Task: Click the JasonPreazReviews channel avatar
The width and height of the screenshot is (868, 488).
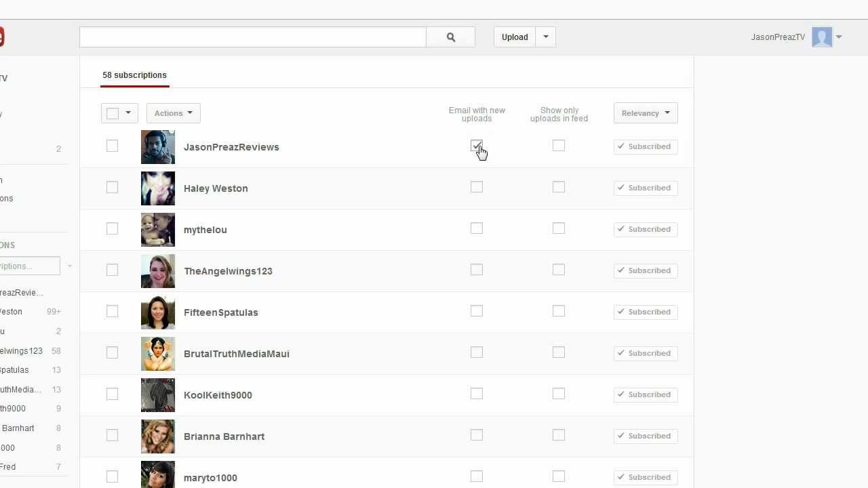Action: (158, 147)
